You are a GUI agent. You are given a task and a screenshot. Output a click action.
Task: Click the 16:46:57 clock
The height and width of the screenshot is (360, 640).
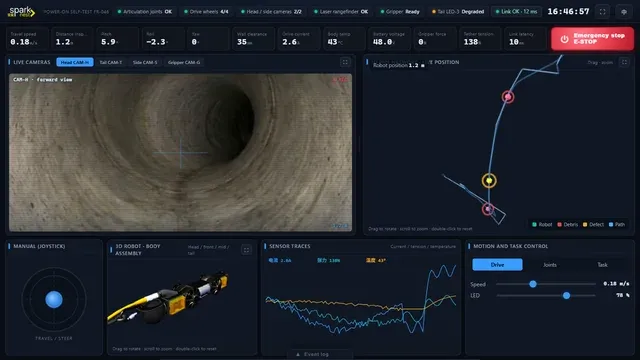[x=568, y=11]
